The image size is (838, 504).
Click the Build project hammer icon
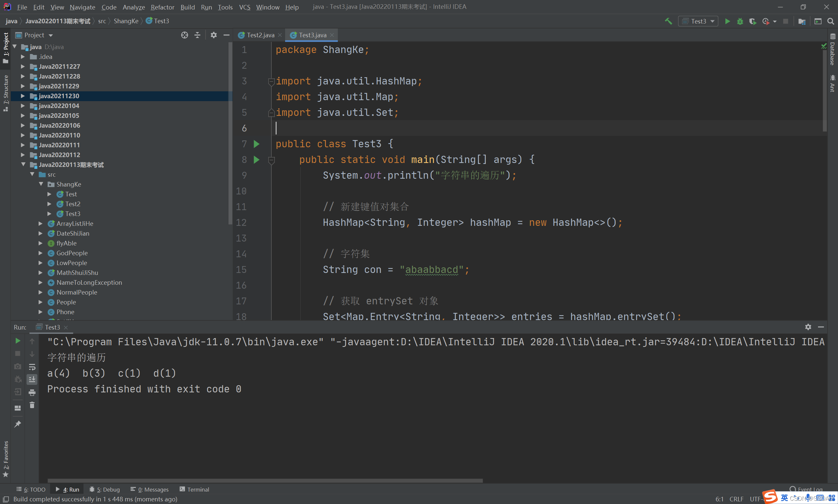click(x=668, y=21)
